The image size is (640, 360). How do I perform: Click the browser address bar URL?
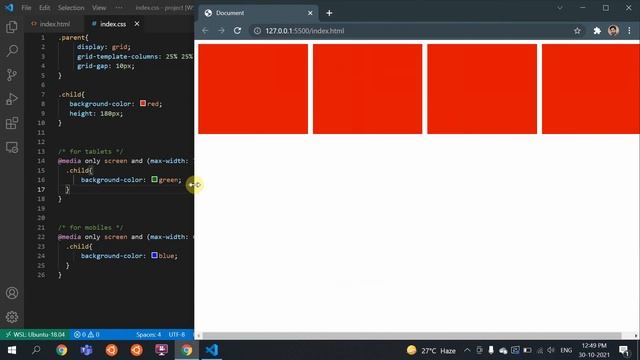click(304, 31)
